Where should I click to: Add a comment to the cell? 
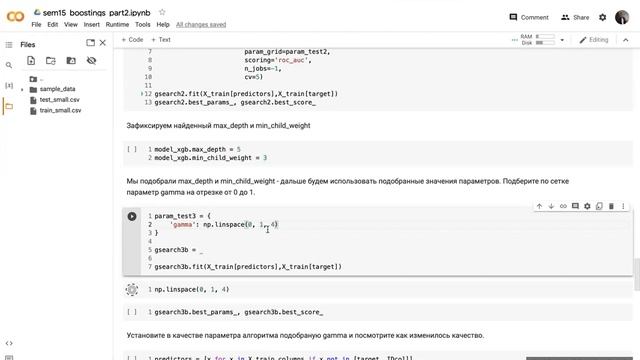(x=575, y=206)
